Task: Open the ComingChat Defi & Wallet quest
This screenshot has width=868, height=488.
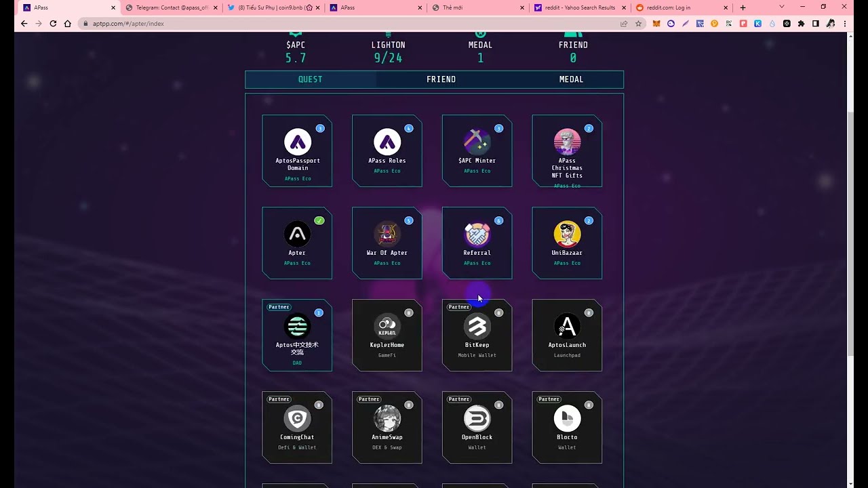Action: 297,427
